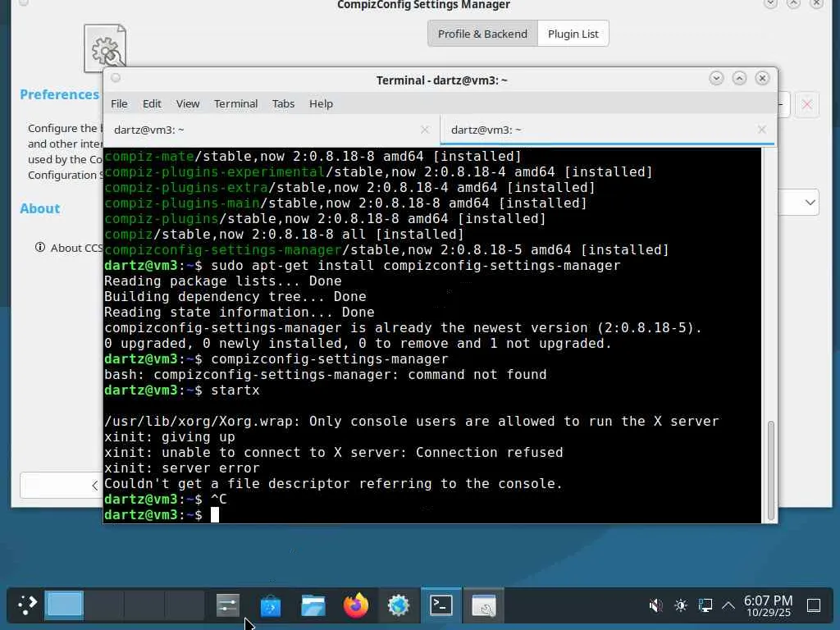Focus the Terminal taskbar entry
The height and width of the screenshot is (630, 840).
pos(441,605)
